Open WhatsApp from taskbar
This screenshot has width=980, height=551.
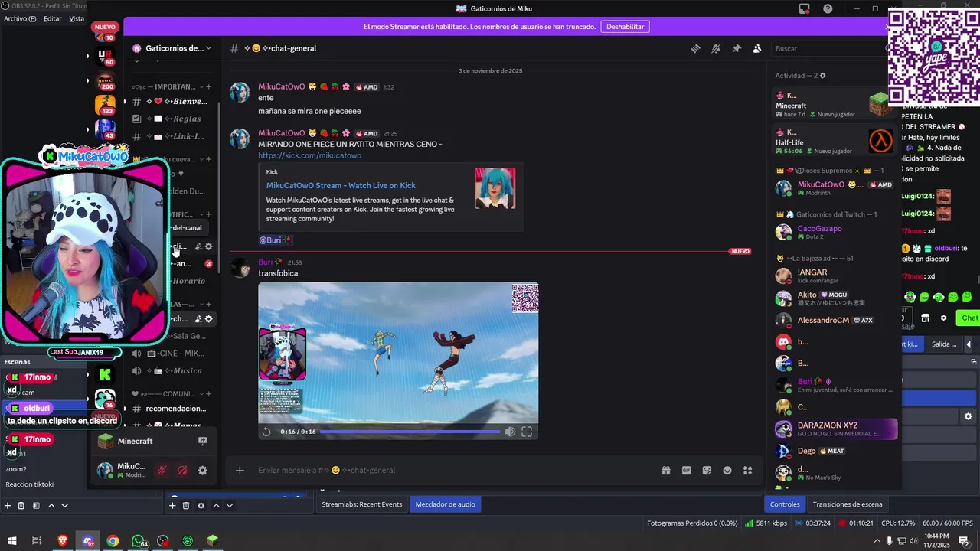(x=138, y=541)
